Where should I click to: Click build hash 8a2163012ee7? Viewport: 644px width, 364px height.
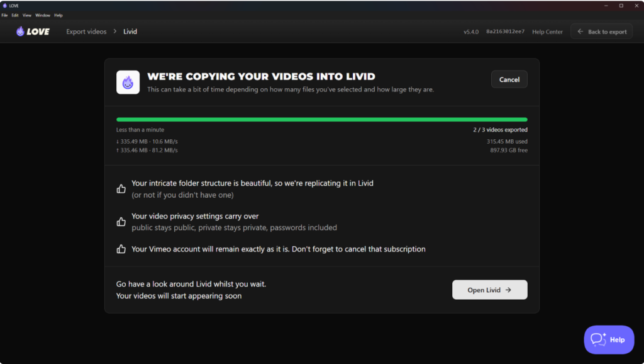505,31
